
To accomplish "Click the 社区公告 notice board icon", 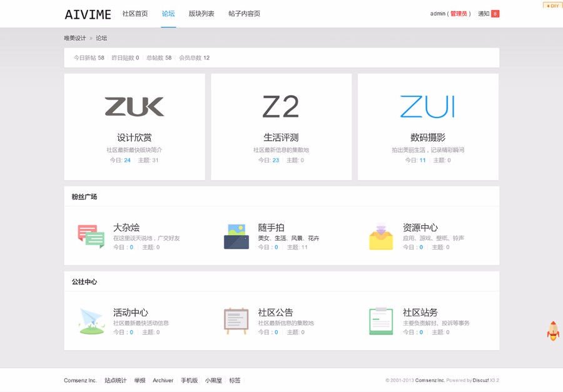I will tap(236, 321).
